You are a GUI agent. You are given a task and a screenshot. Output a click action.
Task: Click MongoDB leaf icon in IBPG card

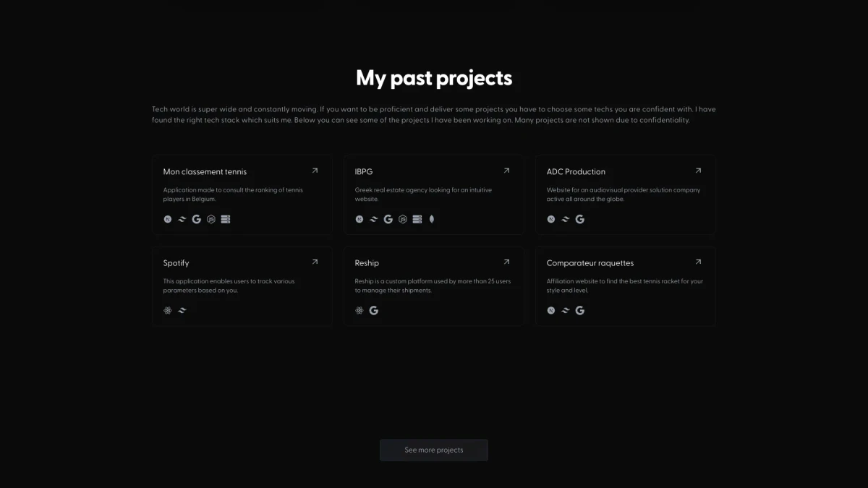tap(432, 219)
